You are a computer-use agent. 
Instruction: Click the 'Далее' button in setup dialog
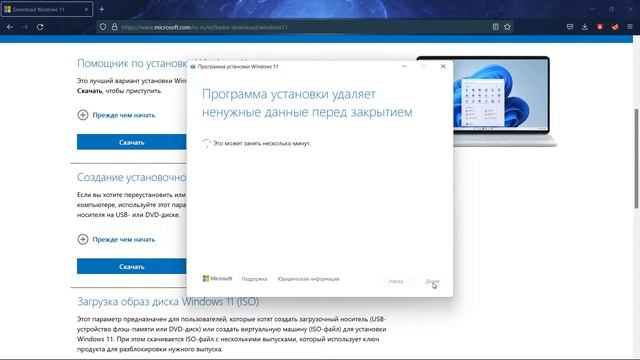point(432,281)
